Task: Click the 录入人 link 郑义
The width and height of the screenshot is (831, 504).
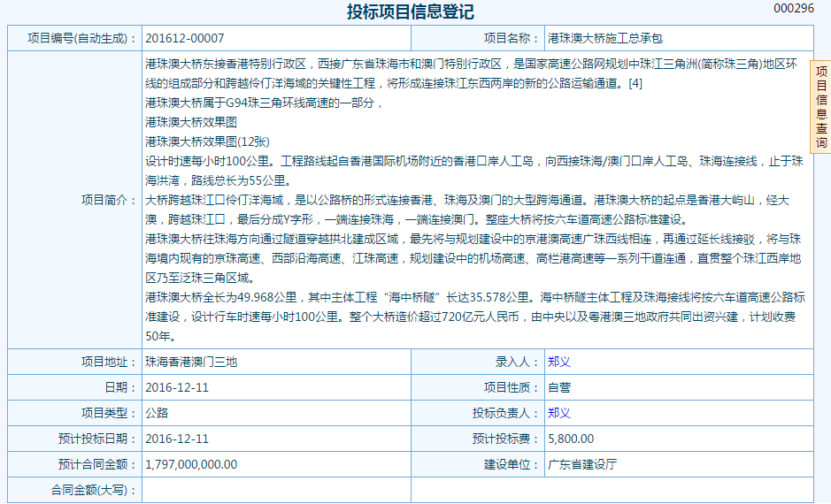Action: coord(558,363)
